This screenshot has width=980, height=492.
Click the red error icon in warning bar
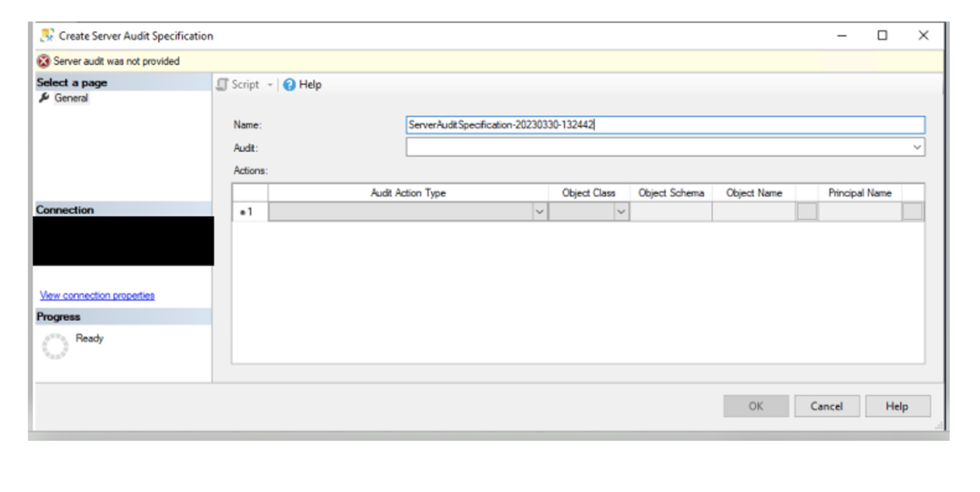click(43, 61)
